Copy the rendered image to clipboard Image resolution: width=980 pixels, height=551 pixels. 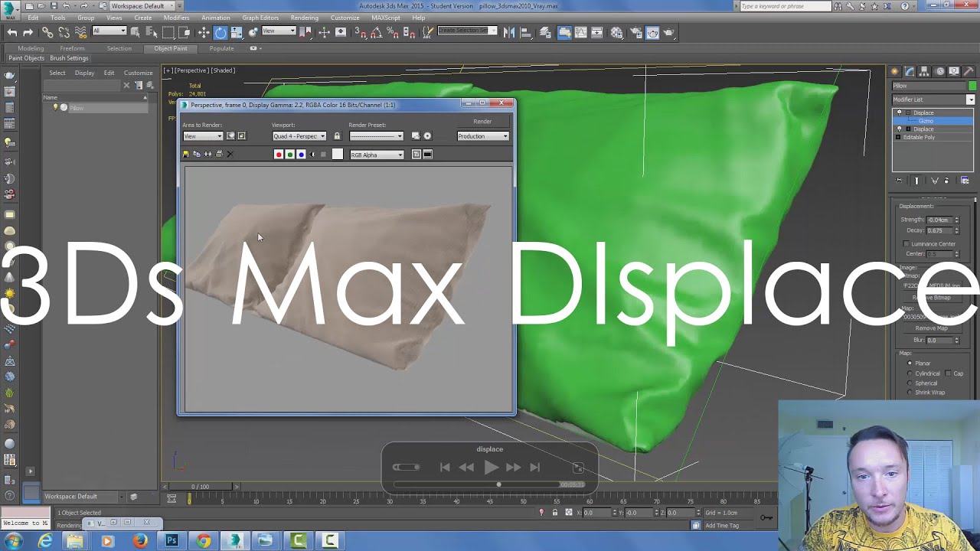click(x=197, y=155)
